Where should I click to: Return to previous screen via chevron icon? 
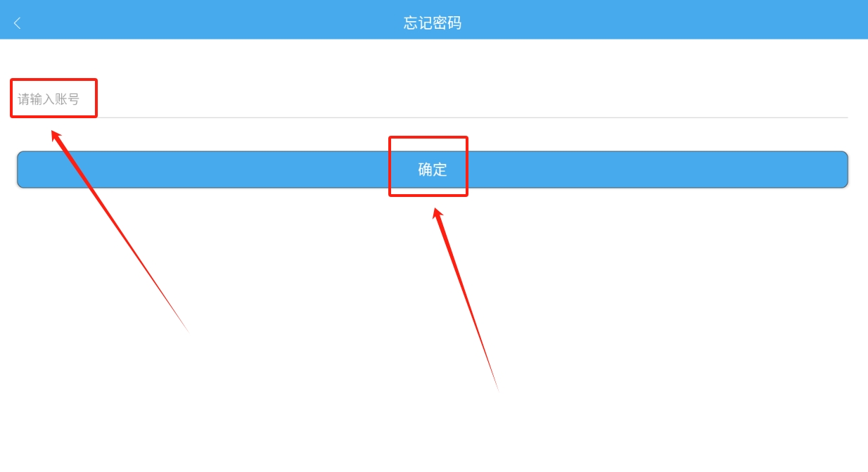(x=18, y=23)
